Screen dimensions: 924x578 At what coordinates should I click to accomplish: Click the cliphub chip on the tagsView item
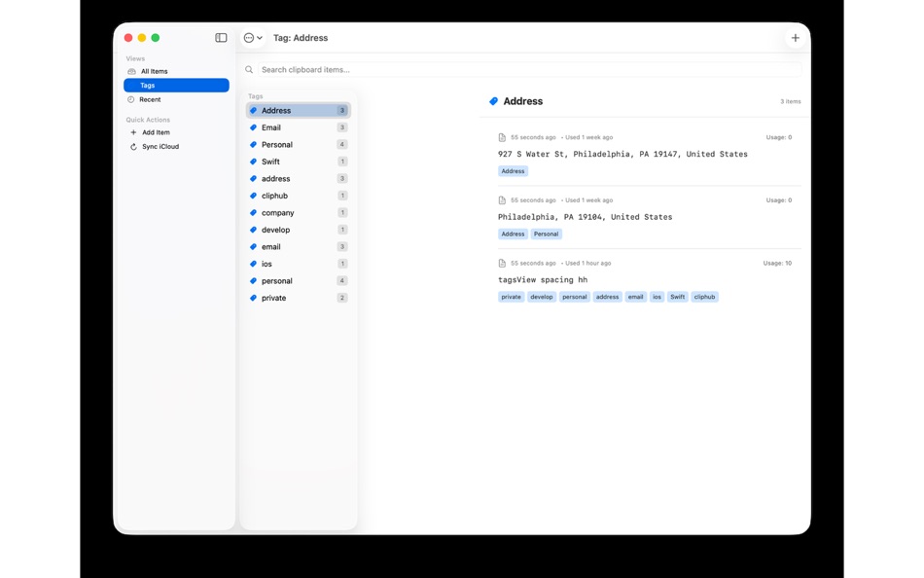(x=703, y=297)
